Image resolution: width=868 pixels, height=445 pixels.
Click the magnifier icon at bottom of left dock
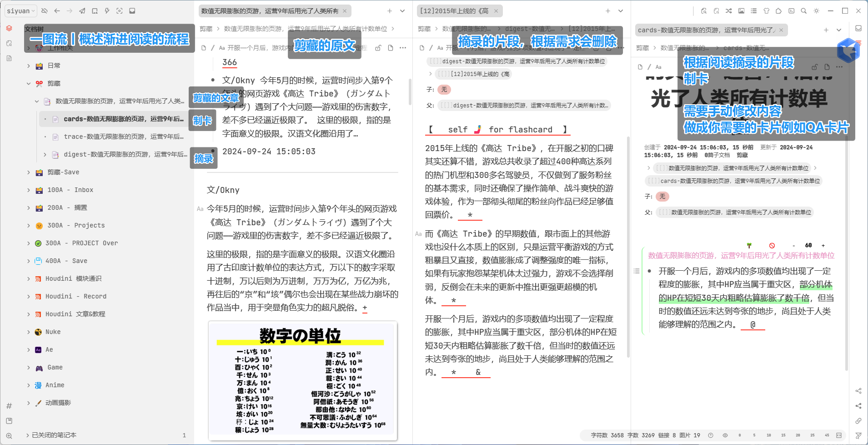click(9, 436)
